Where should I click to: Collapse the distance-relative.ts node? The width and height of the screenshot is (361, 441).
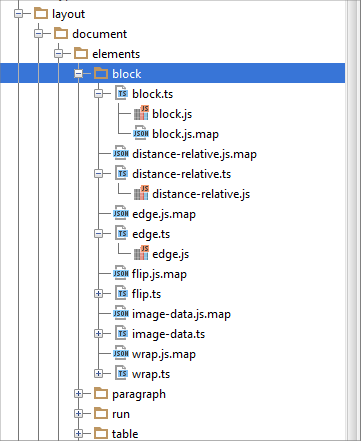point(98,174)
